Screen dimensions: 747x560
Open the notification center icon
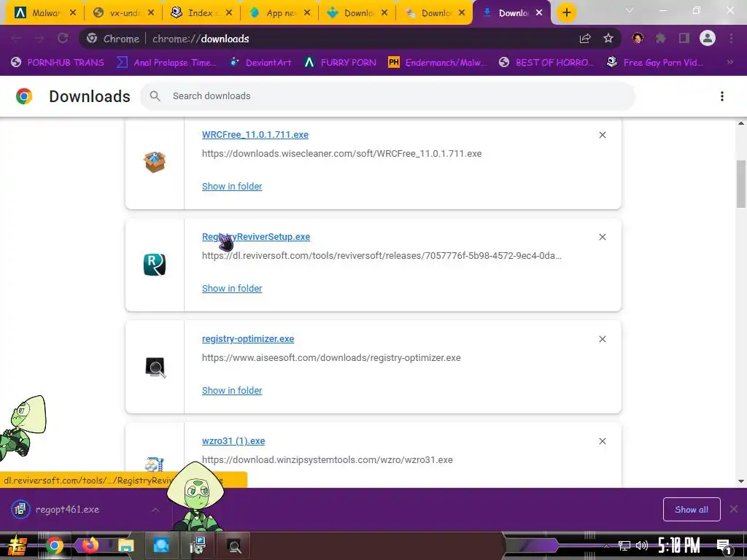click(x=723, y=545)
